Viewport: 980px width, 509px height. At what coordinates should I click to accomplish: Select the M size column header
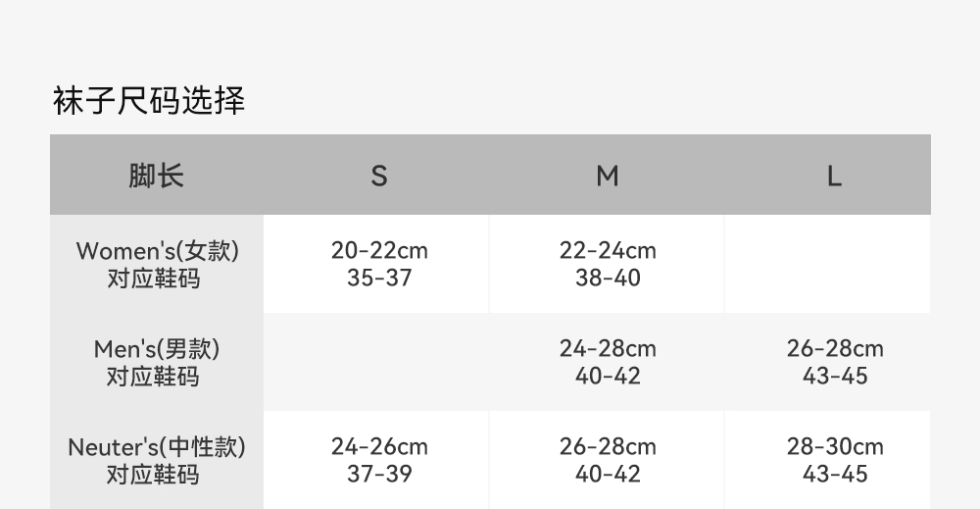click(x=608, y=177)
